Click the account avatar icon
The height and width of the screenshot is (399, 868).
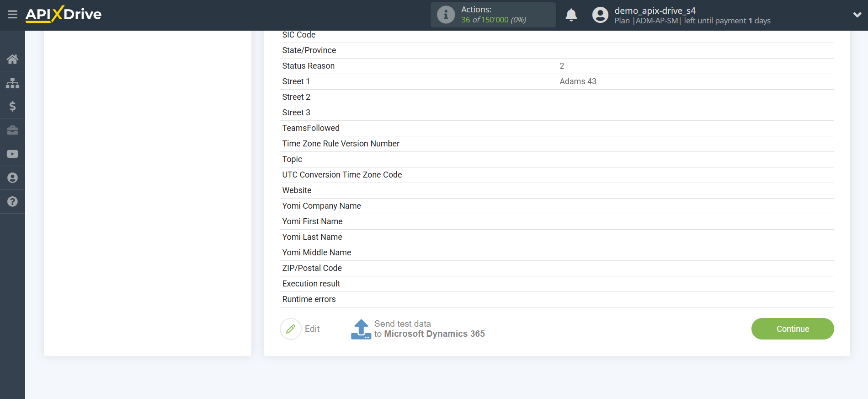(600, 15)
